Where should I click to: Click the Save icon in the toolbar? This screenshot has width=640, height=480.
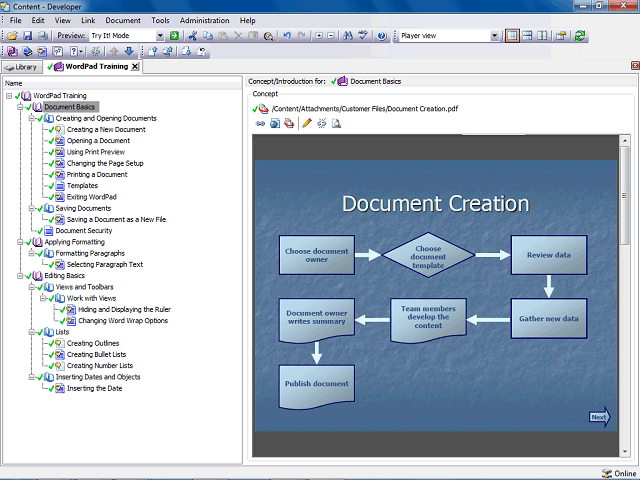(x=27, y=36)
